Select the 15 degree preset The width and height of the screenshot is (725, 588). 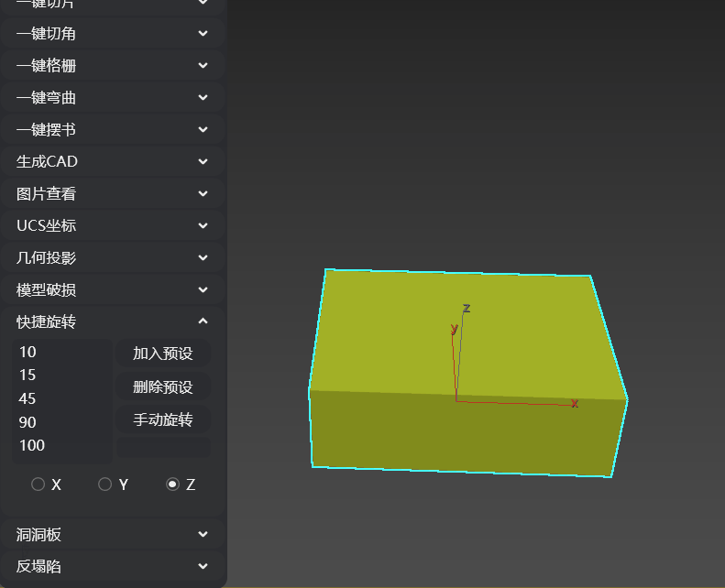[x=62, y=375]
